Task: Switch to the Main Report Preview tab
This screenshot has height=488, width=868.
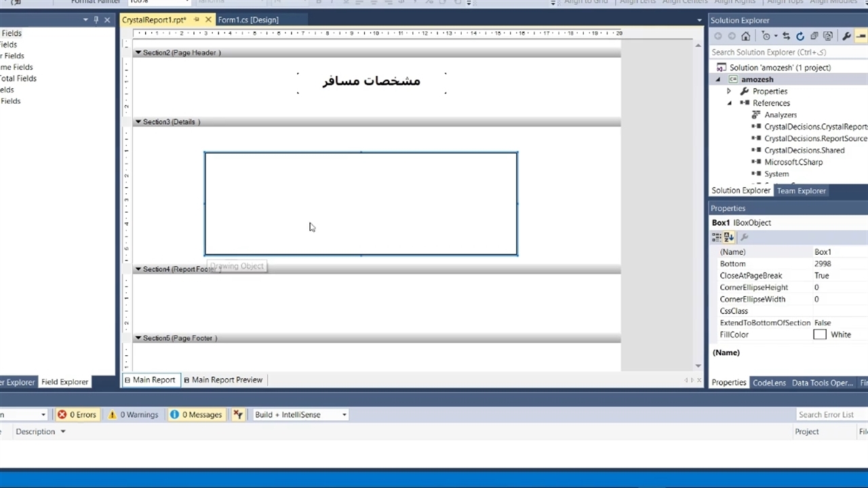Action: point(226,380)
